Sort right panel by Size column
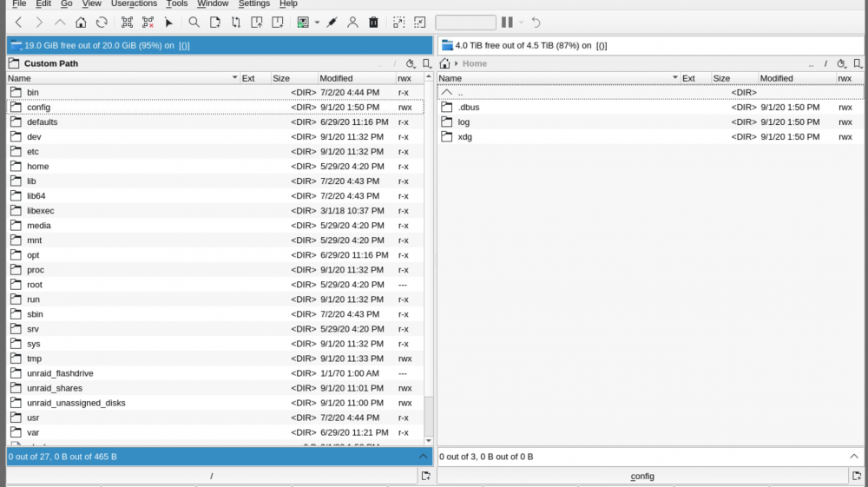 point(734,78)
